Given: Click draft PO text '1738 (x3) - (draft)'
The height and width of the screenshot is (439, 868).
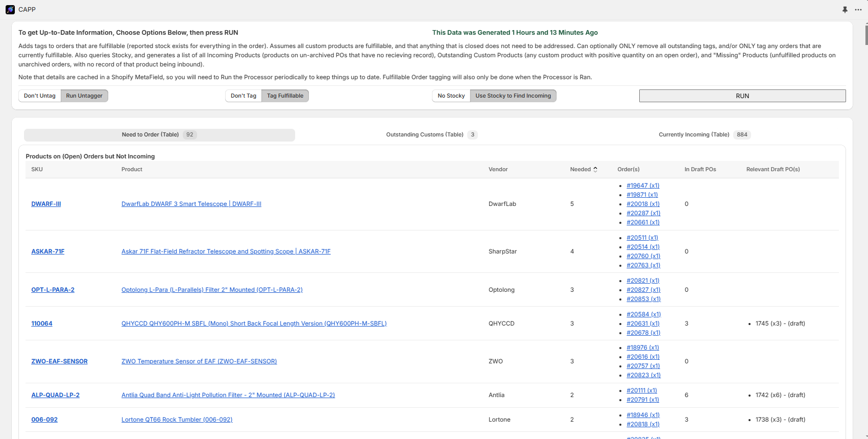Looking at the screenshot, I should tap(780, 420).
